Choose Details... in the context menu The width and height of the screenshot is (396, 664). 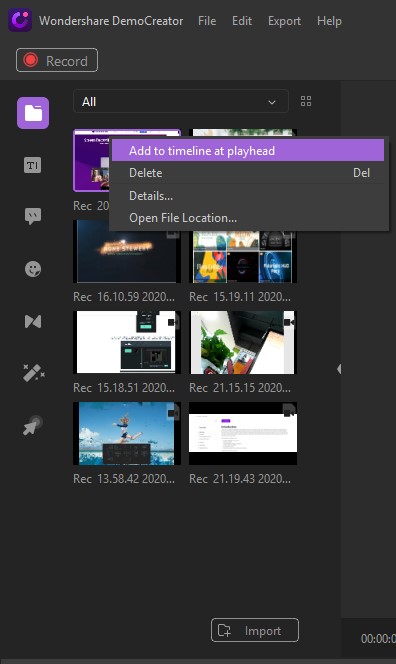tap(248, 196)
